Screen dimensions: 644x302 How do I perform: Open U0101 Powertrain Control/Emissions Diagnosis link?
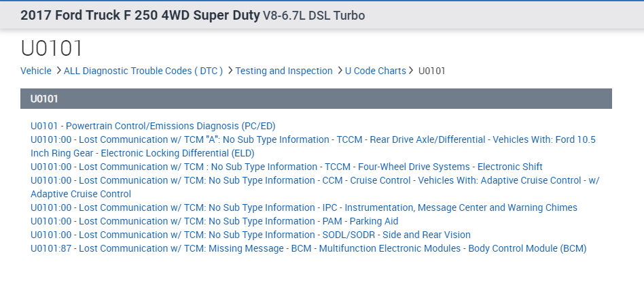[153, 126]
